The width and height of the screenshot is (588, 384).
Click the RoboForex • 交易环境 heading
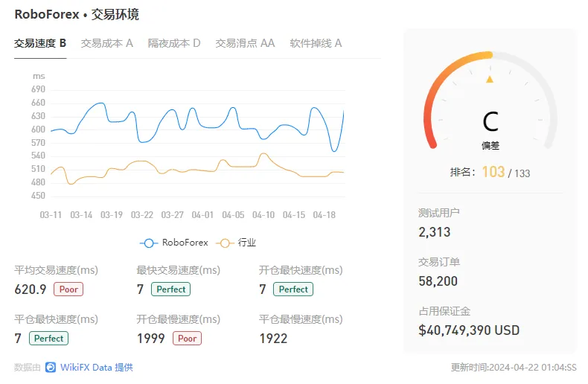coord(77,15)
